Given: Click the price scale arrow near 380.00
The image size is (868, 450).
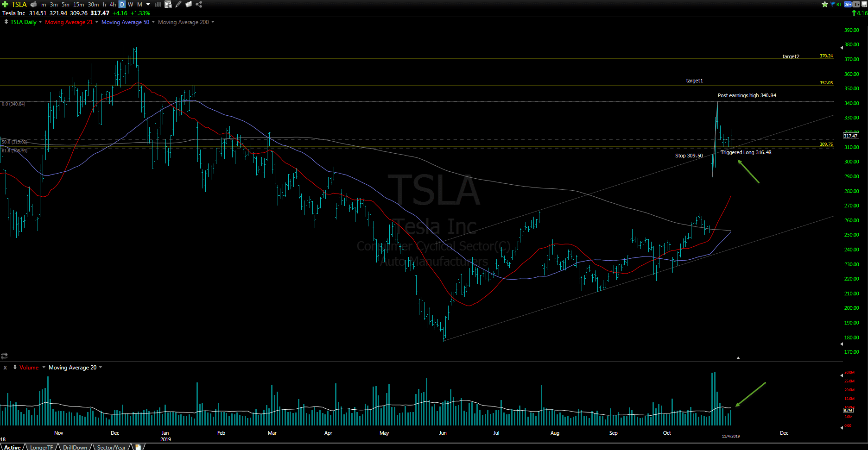Looking at the screenshot, I should pyautogui.click(x=842, y=48).
